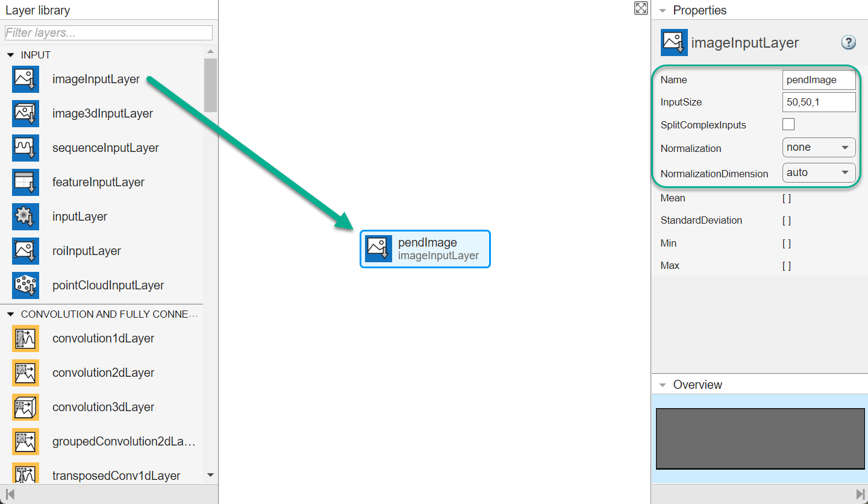Open the Normalization dropdown
The image size is (868, 504).
pyautogui.click(x=819, y=148)
